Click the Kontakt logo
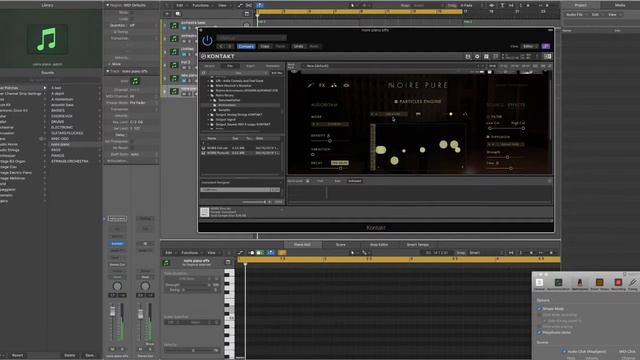 (218, 56)
